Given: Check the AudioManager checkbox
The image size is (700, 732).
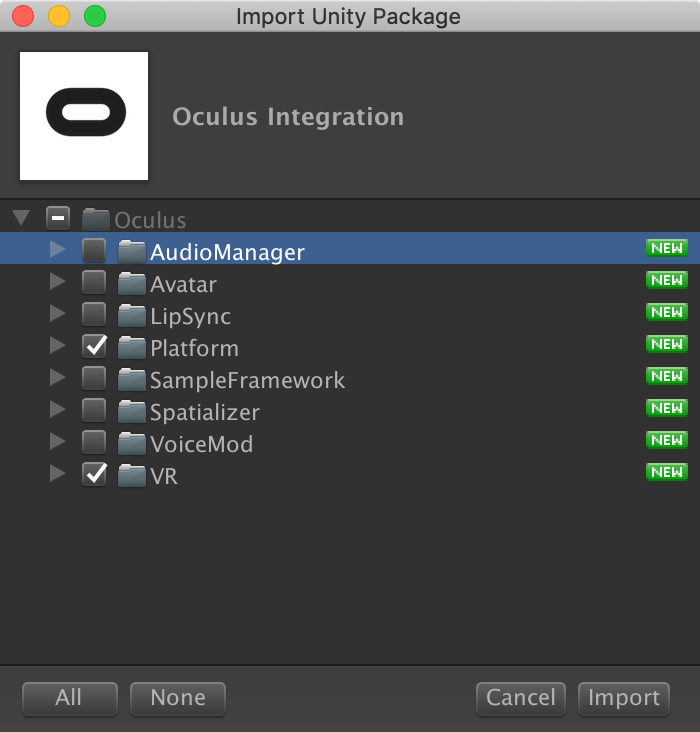Looking at the screenshot, I should 94,250.
